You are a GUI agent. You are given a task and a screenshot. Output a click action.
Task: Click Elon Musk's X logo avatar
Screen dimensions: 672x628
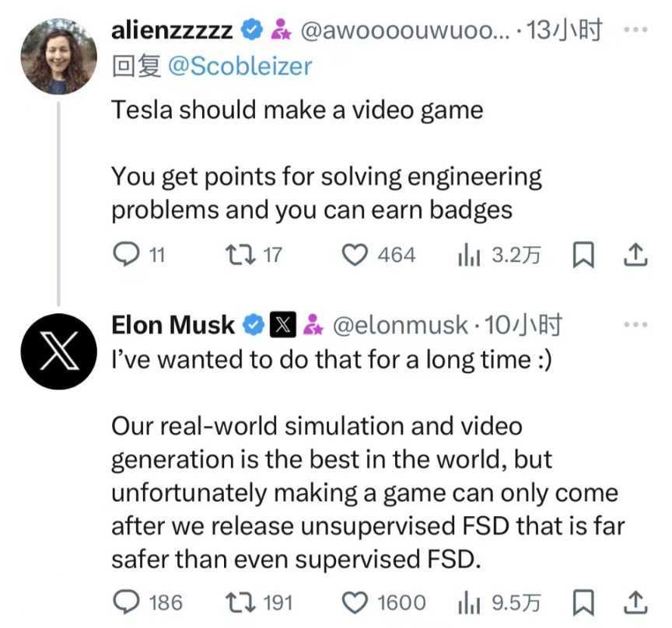(59, 351)
